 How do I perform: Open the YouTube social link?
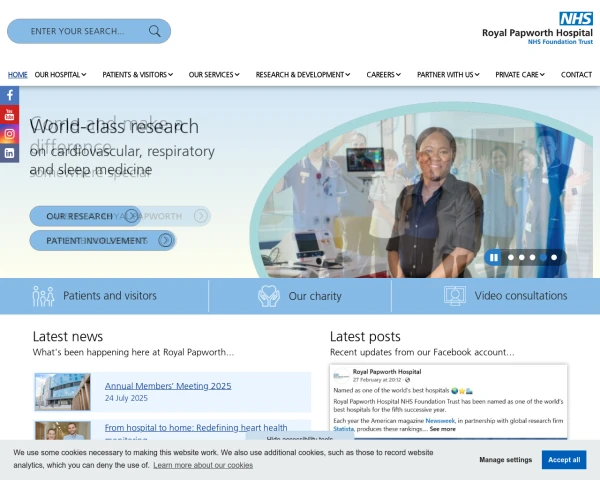(10, 114)
